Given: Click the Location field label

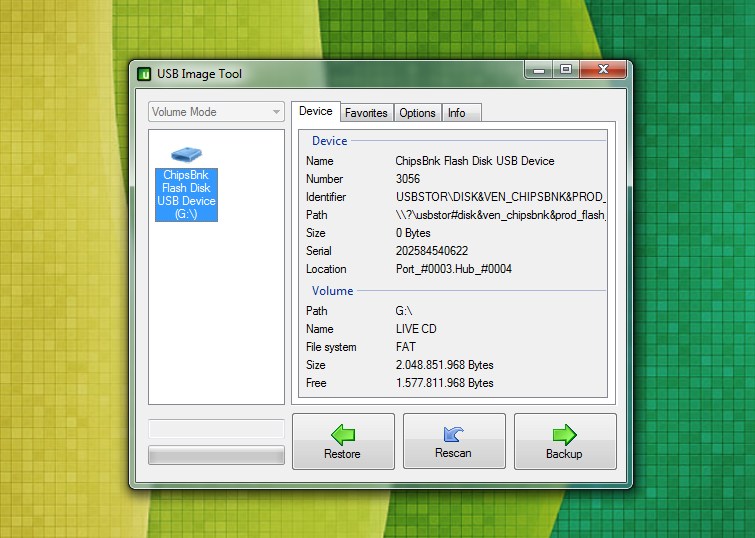Looking at the screenshot, I should pos(326,269).
